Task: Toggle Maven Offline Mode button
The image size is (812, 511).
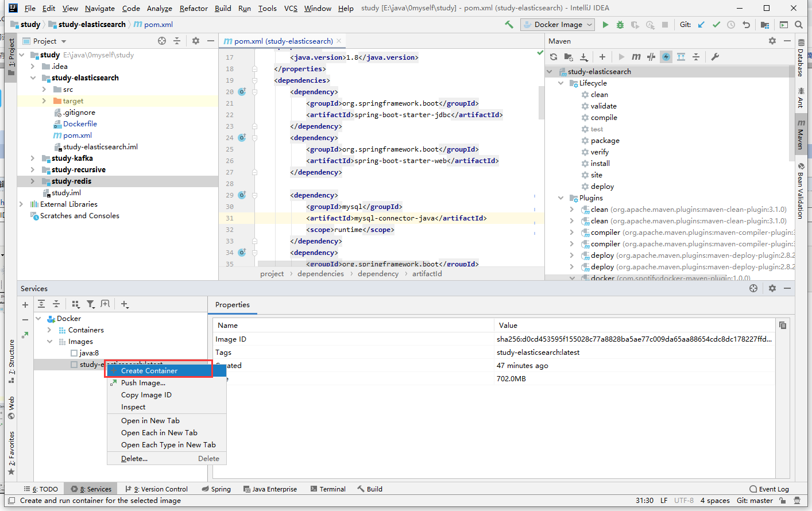Action: click(x=651, y=57)
